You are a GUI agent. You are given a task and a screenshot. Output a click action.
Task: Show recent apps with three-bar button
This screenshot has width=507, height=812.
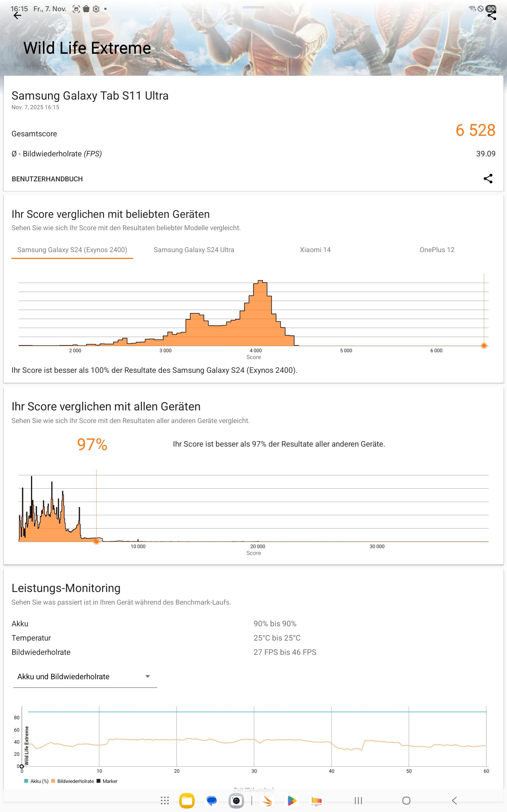click(x=358, y=800)
